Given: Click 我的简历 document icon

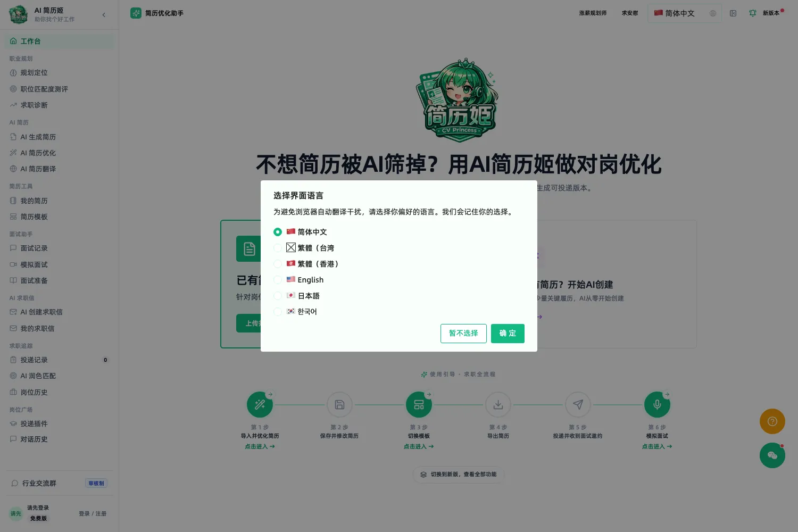Looking at the screenshot, I should pyautogui.click(x=13, y=201).
